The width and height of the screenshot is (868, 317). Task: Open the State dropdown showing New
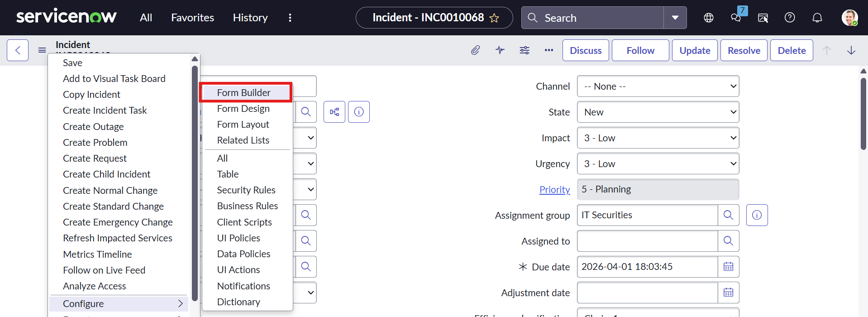point(658,112)
